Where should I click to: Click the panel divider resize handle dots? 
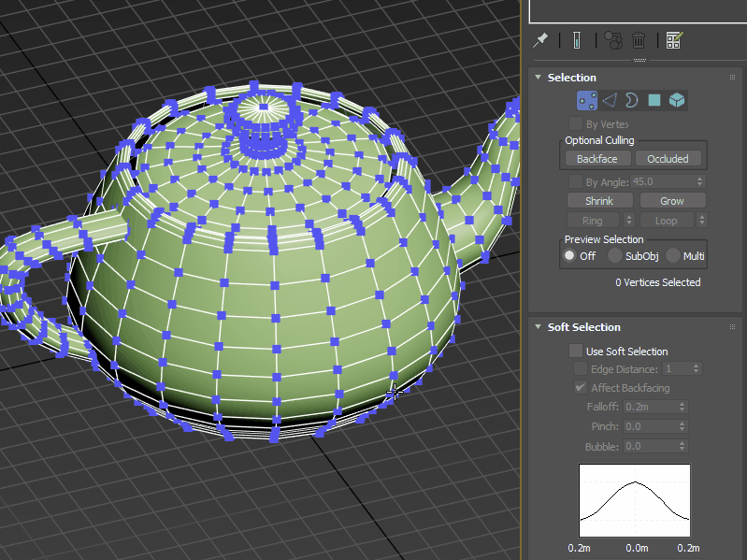[x=639, y=61]
